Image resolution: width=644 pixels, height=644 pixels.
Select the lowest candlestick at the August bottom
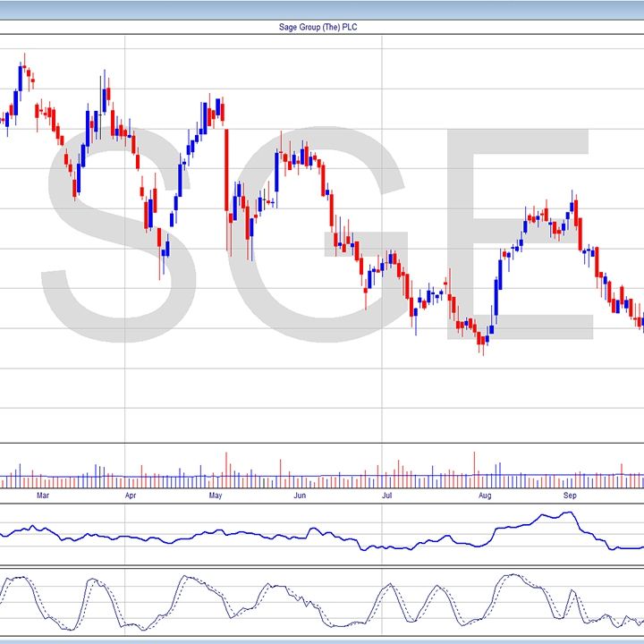(482, 339)
